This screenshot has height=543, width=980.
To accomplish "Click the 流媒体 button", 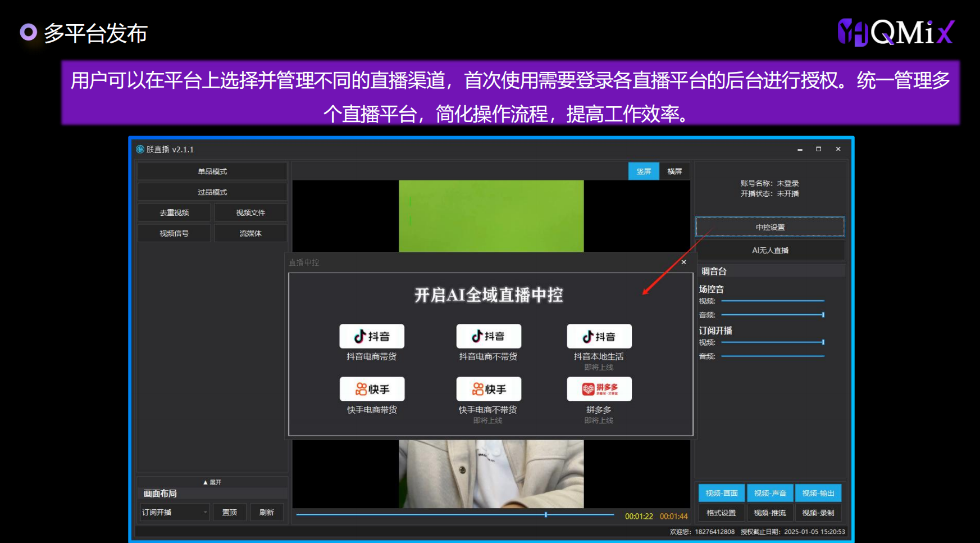I will (x=250, y=233).
